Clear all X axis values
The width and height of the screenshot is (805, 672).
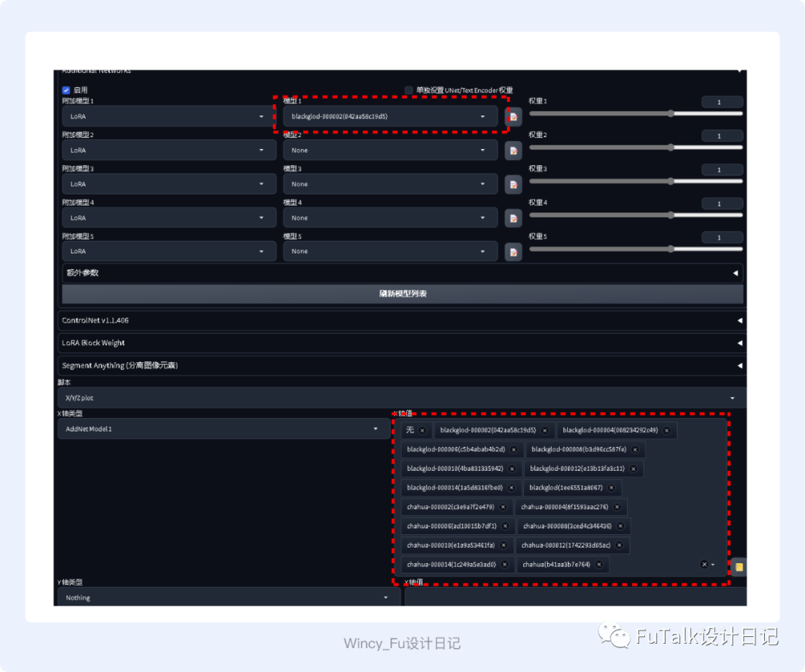pyautogui.click(x=704, y=565)
